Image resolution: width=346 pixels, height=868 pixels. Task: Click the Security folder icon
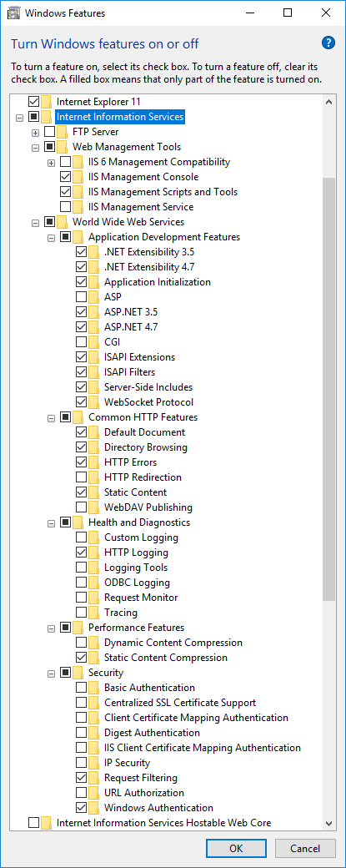click(x=78, y=673)
